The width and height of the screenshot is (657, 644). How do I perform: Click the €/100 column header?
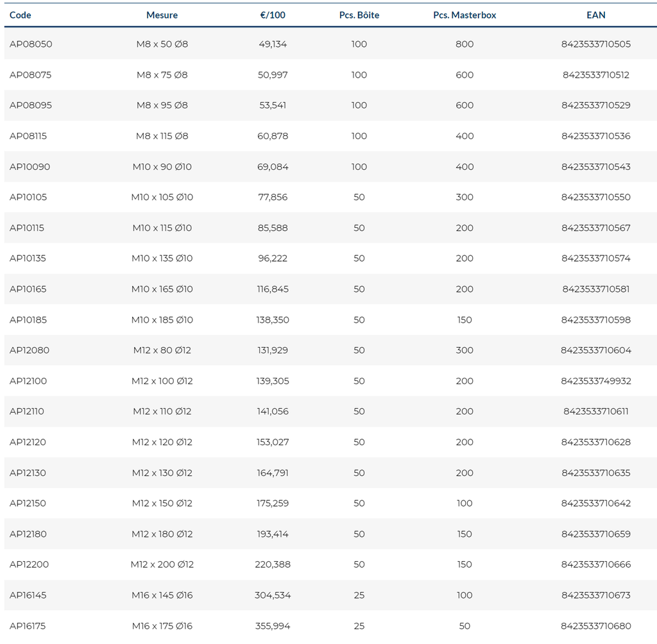point(273,15)
